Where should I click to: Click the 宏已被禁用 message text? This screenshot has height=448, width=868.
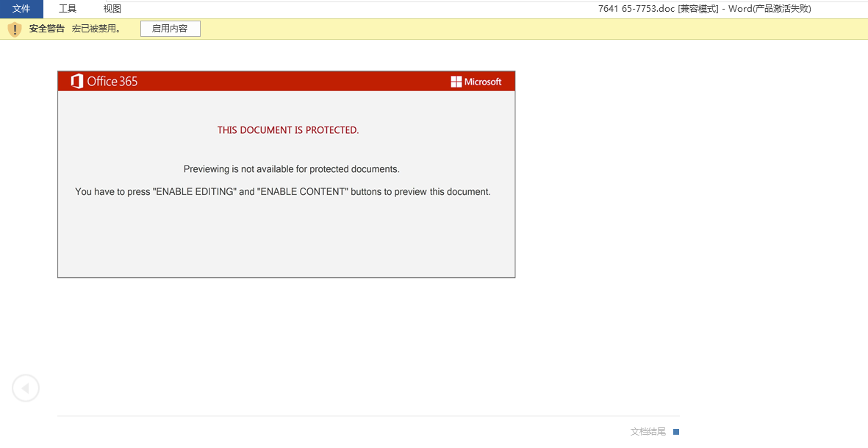96,29
